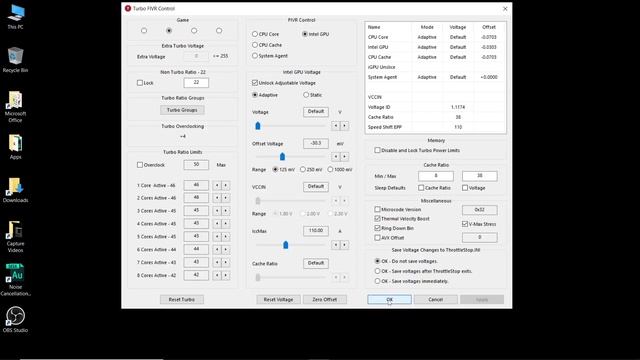
Task: Click the VCCIN Default value box
Action: [x=316, y=187]
